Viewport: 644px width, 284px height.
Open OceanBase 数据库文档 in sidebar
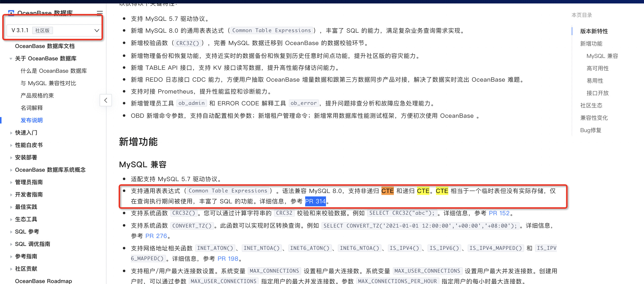[x=45, y=46]
